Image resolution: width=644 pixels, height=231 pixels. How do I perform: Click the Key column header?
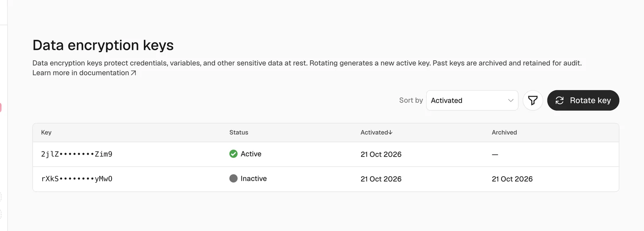coord(46,132)
